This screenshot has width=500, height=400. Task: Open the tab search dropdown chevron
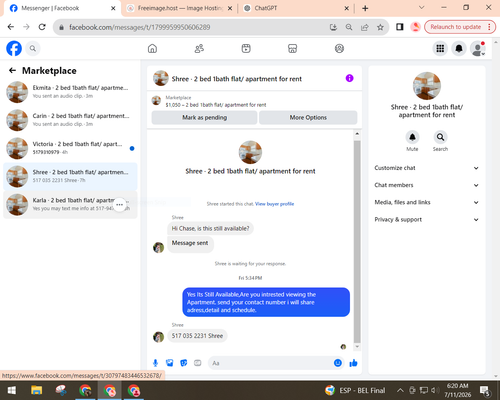(x=422, y=8)
